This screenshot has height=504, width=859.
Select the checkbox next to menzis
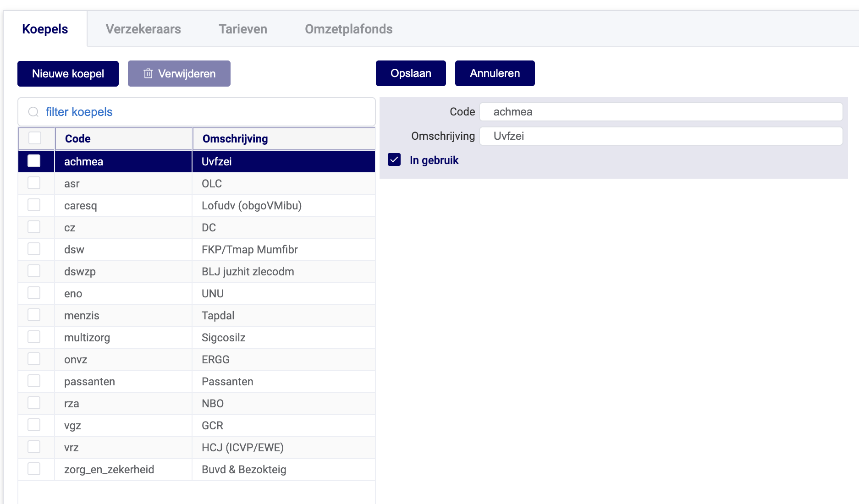[34, 315]
